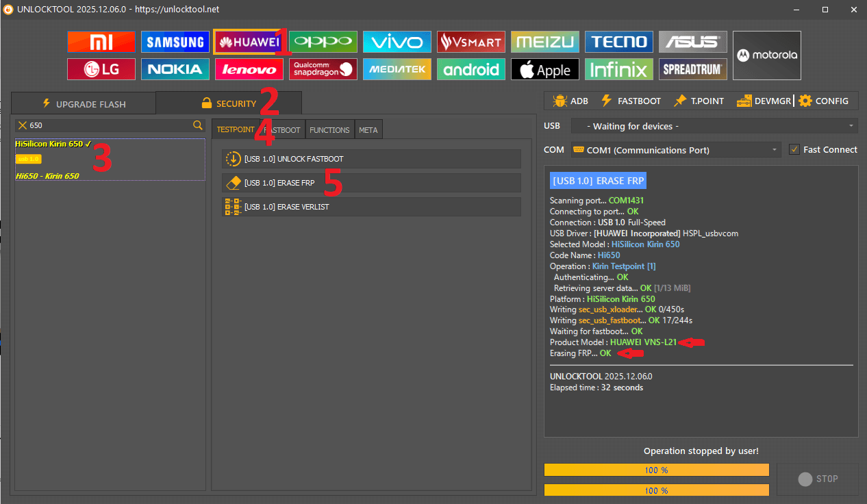This screenshot has height=504, width=867.
Task: Open the COM port dropdown
Action: (676, 149)
